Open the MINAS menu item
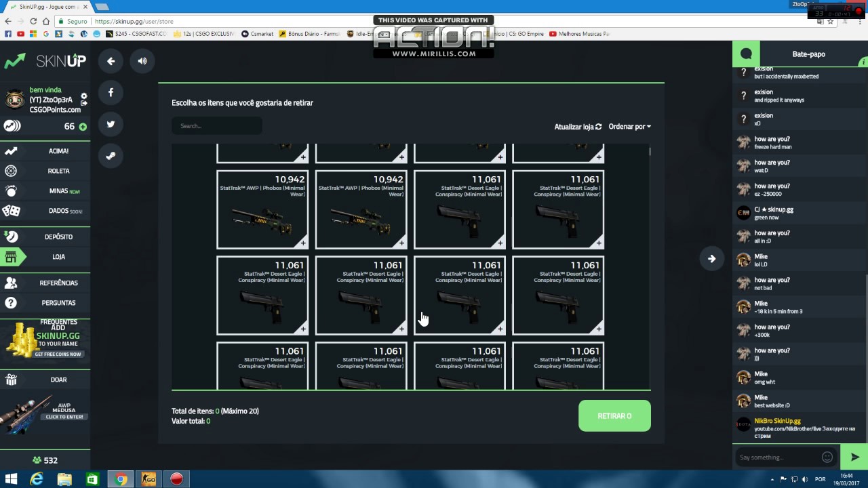The width and height of the screenshot is (868, 488). tap(45, 191)
